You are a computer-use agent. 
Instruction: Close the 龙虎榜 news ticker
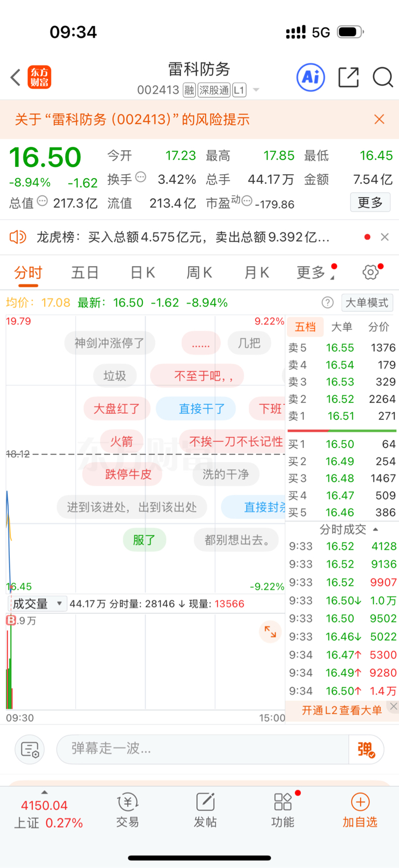385,237
